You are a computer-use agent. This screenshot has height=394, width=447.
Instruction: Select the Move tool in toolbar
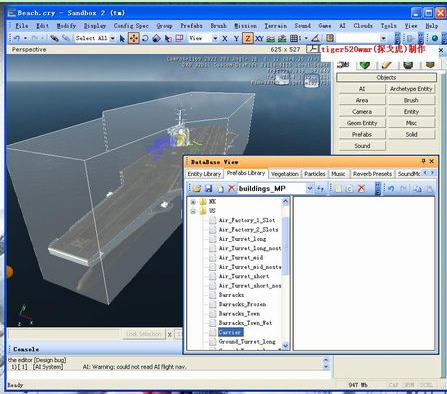[x=134, y=38]
